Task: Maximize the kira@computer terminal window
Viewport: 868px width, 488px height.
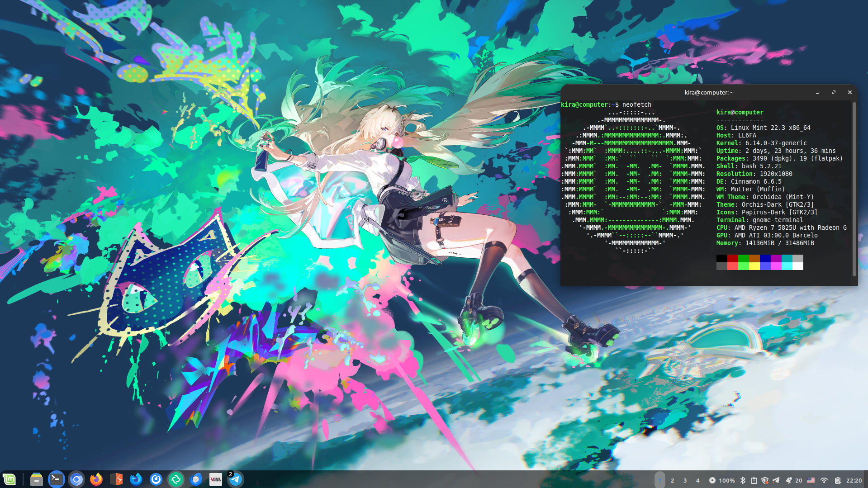Action: (x=834, y=93)
